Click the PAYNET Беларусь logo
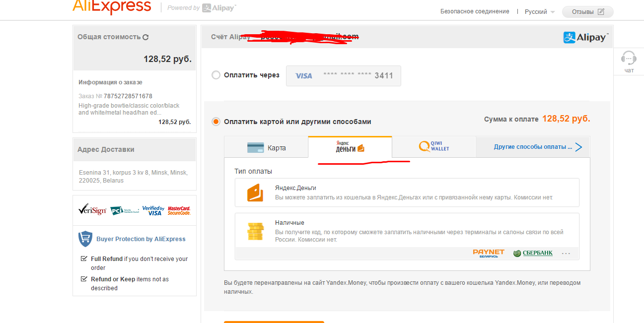Viewport: 644px width, 323px height. [489, 253]
